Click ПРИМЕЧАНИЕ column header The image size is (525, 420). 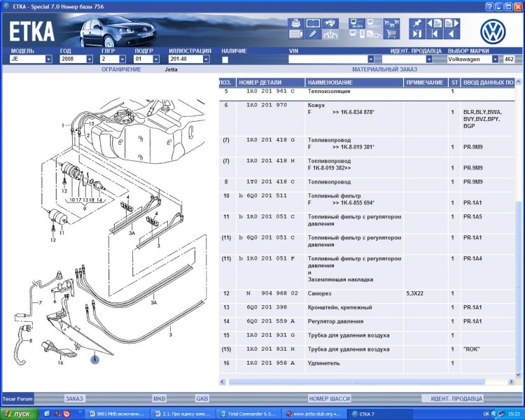pyautogui.click(x=426, y=83)
